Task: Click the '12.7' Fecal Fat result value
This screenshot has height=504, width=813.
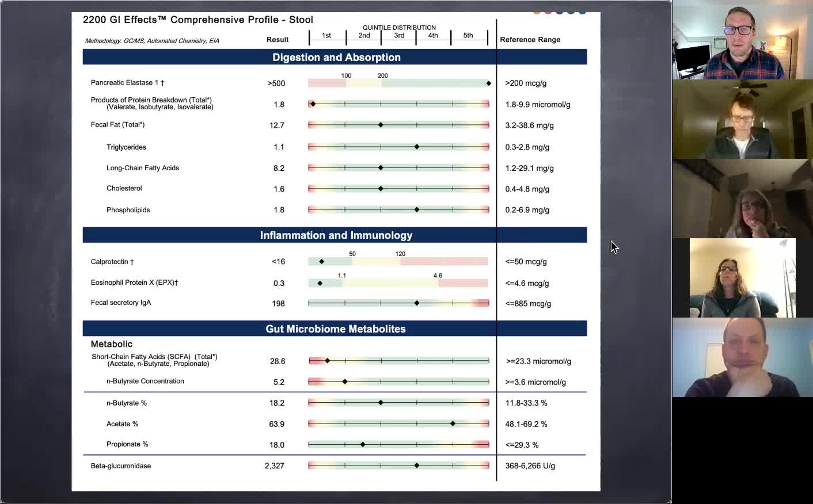Action: [x=277, y=125]
